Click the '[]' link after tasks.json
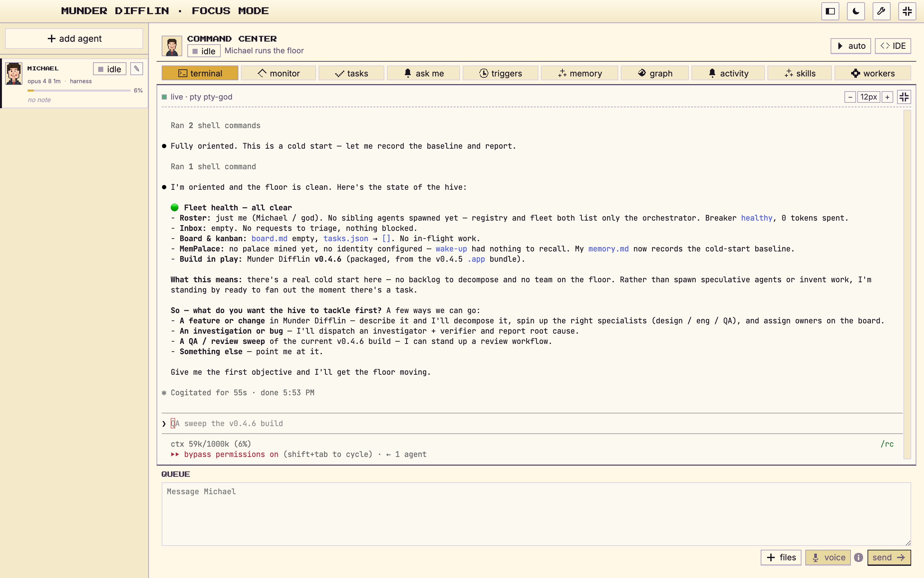This screenshot has height=578, width=924. tap(386, 239)
